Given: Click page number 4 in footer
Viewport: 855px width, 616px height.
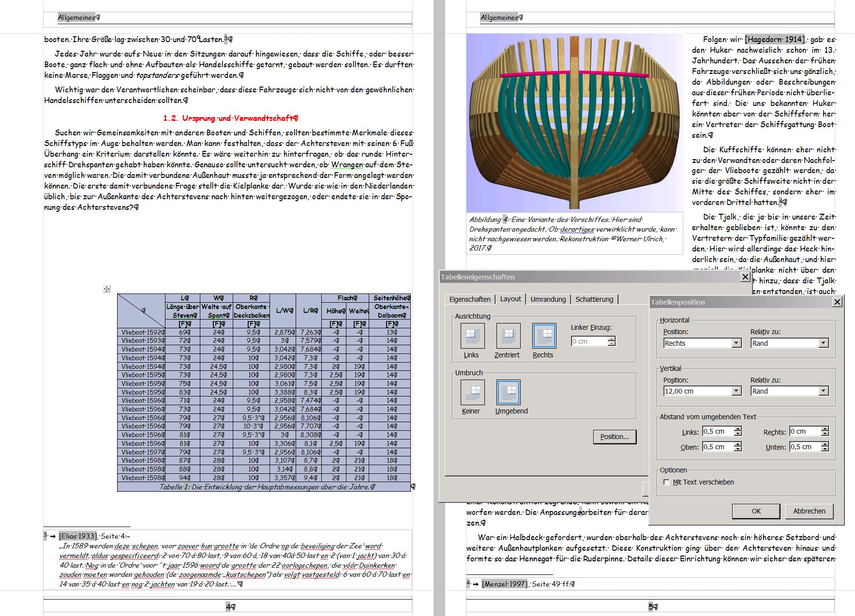Looking at the screenshot, I should tap(230, 606).
